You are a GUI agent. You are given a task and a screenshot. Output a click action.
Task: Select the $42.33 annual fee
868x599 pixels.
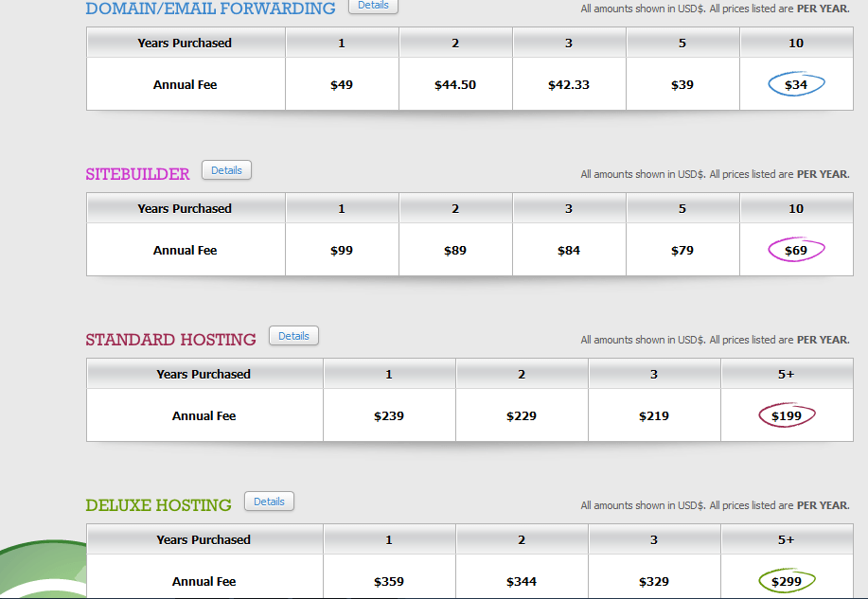[569, 85]
